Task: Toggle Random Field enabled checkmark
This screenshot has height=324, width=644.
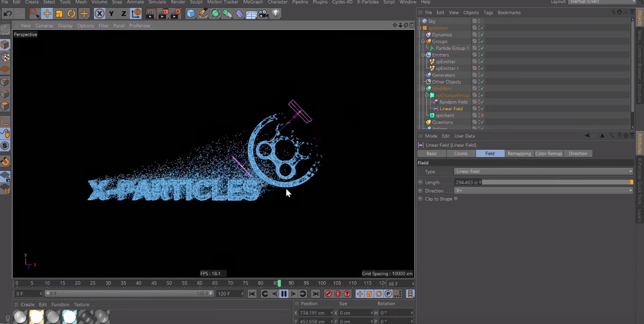Action: [482, 102]
